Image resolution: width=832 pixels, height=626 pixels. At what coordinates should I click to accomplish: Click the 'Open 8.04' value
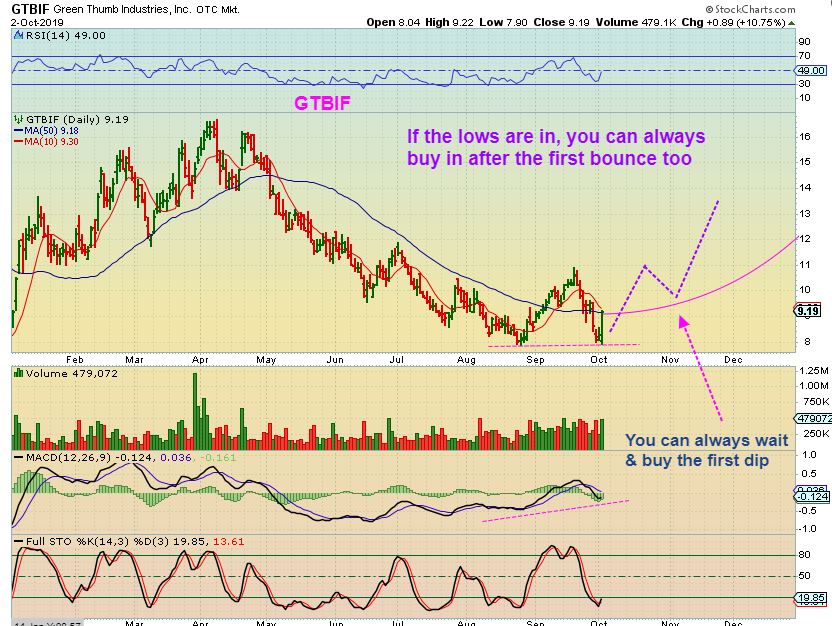[x=393, y=22]
